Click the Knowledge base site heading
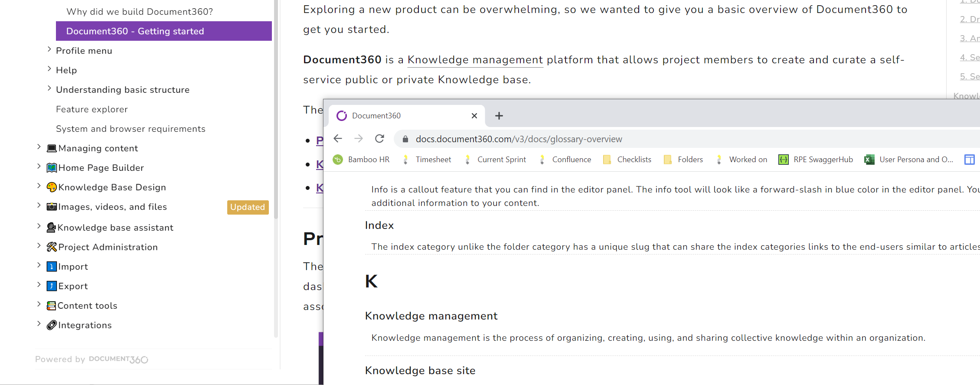 pos(420,371)
